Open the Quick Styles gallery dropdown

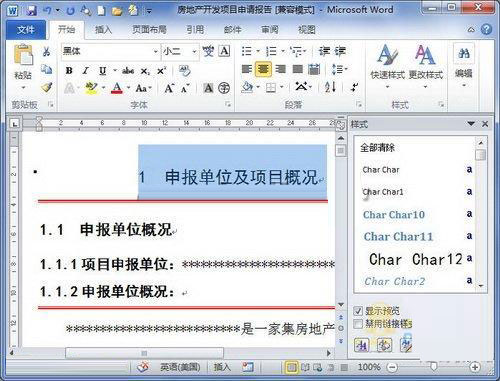[387, 67]
